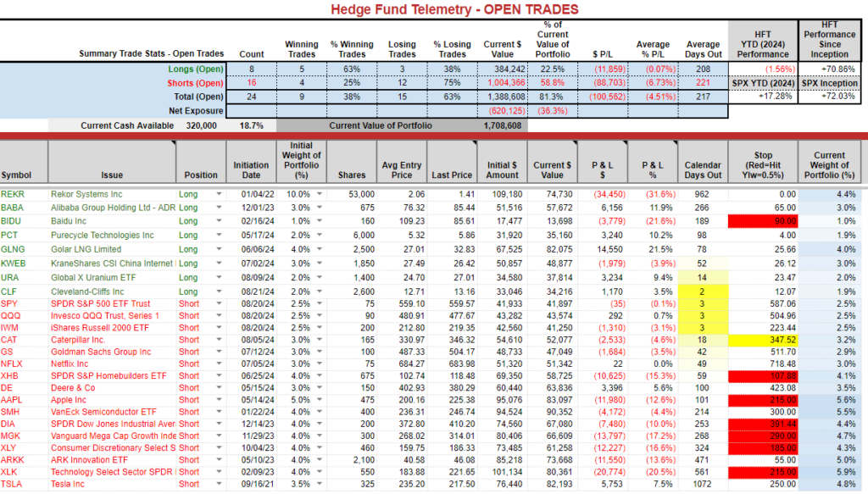
Task: Select Total (Open) count cell 24
Action: point(251,97)
